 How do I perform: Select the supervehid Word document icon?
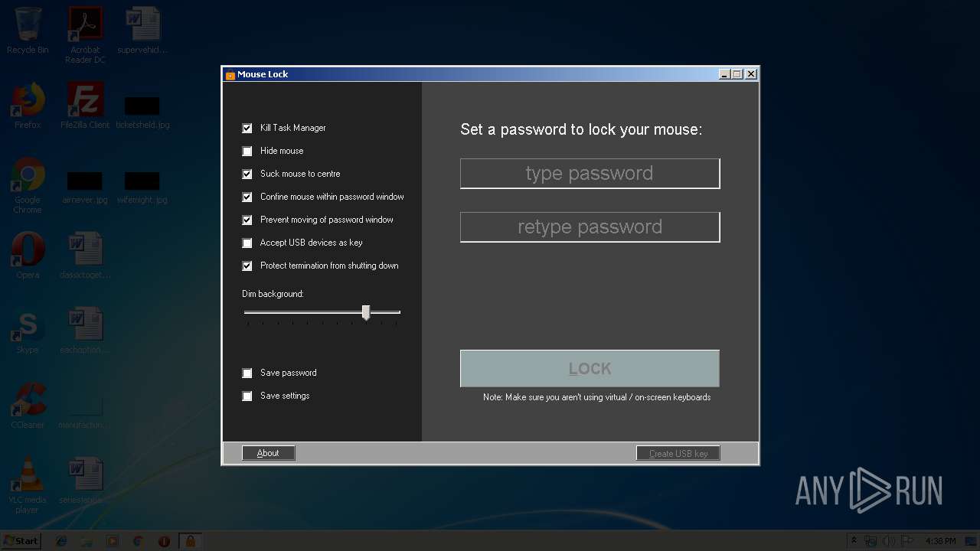click(x=142, y=31)
